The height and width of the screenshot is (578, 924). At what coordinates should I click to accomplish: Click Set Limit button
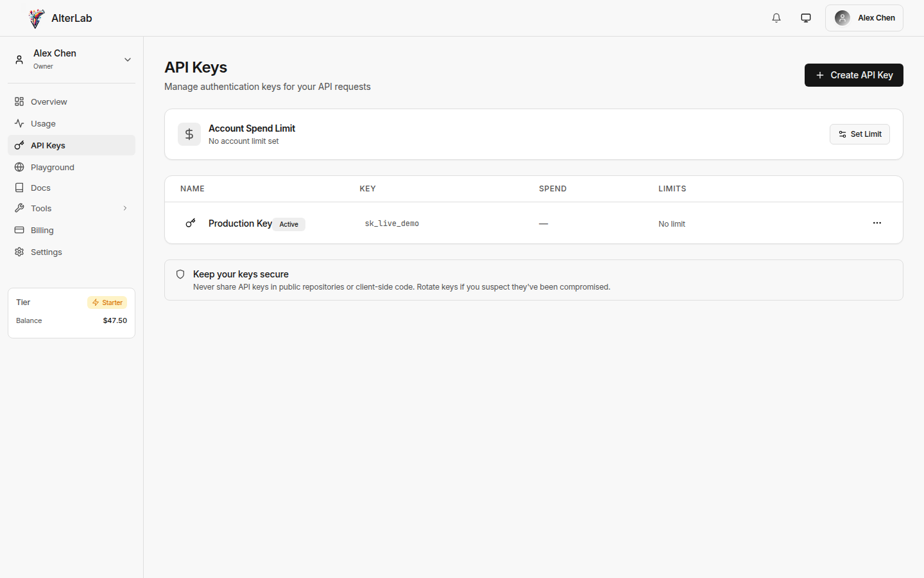[x=860, y=134]
